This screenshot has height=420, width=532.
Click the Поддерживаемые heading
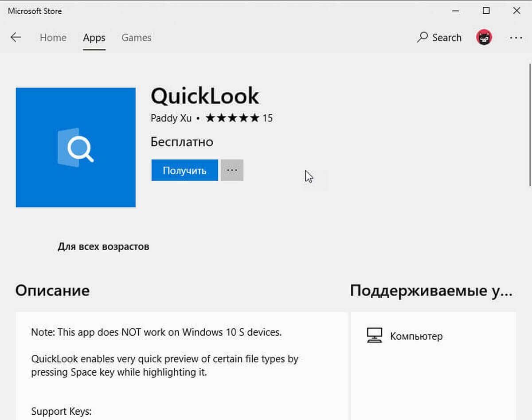click(x=431, y=291)
